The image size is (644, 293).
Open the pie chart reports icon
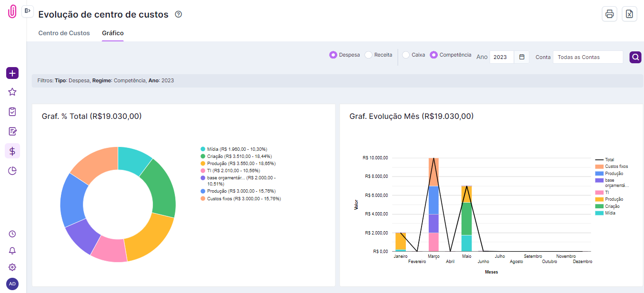click(12, 171)
